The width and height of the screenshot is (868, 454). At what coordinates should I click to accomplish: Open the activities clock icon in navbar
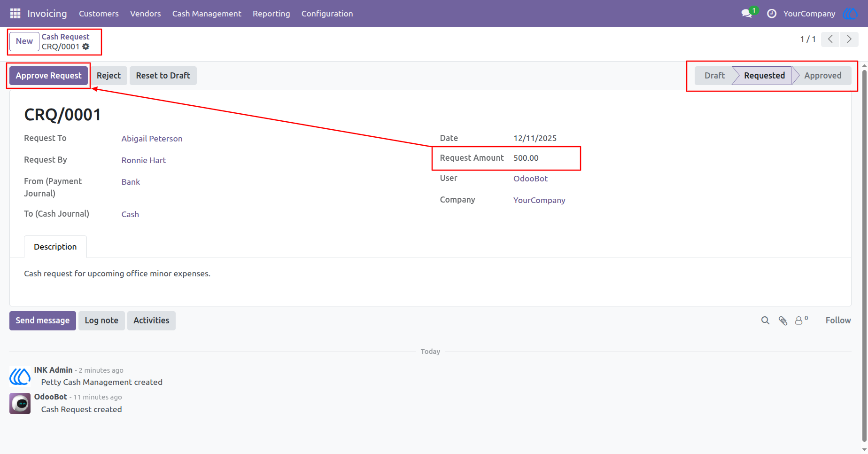(771, 14)
